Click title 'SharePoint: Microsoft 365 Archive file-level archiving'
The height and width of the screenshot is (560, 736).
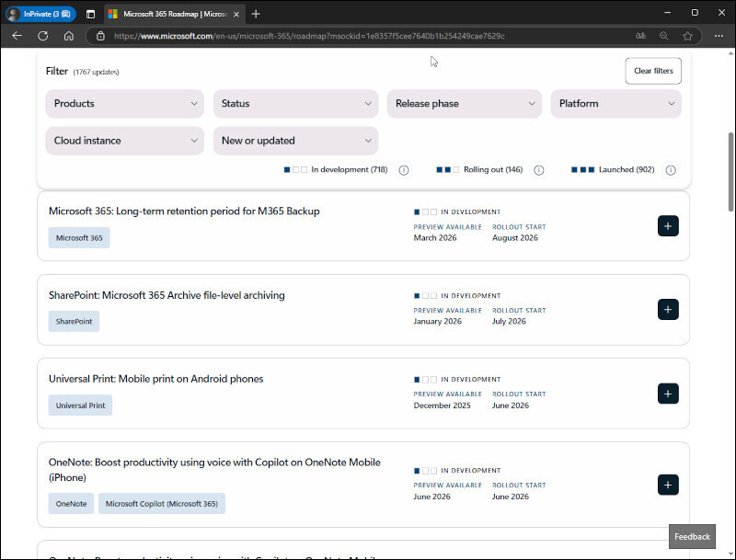(167, 295)
